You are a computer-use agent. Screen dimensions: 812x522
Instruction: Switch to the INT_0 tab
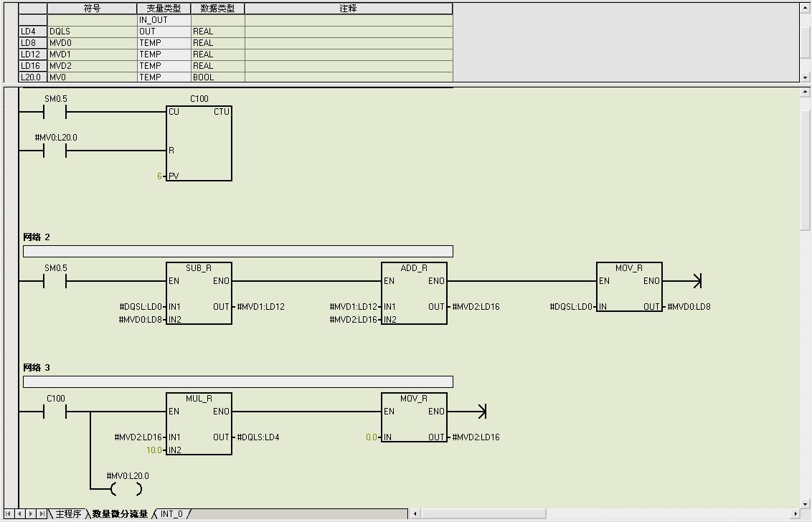[171, 514]
